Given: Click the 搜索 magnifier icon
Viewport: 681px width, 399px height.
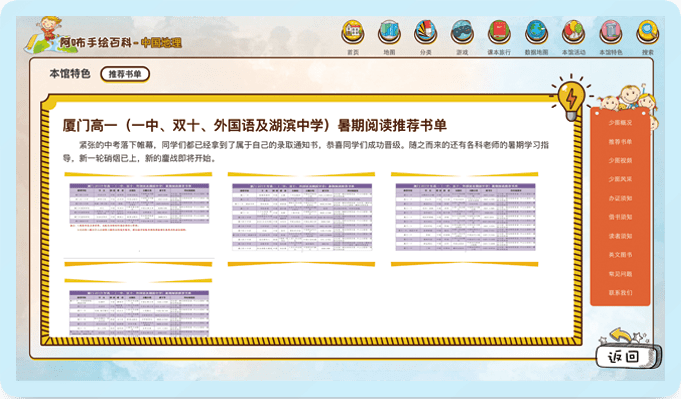Looking at the screenshot, I should coord(648,33).
